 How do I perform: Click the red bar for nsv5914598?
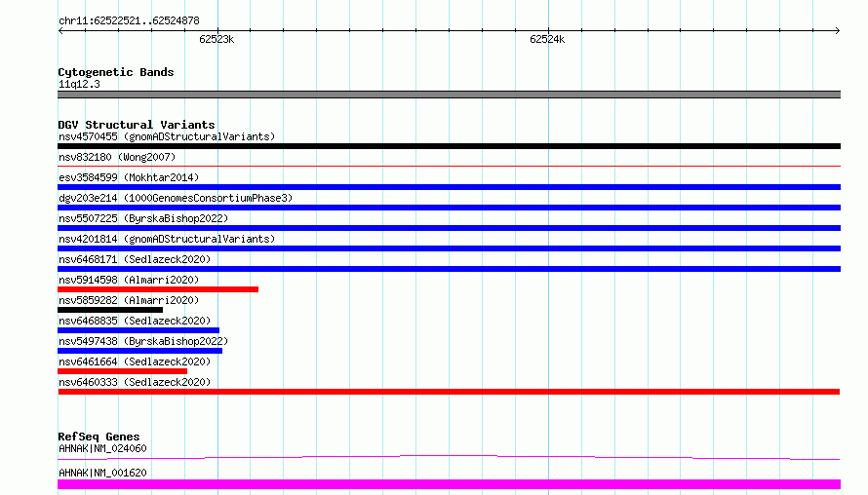158,289
